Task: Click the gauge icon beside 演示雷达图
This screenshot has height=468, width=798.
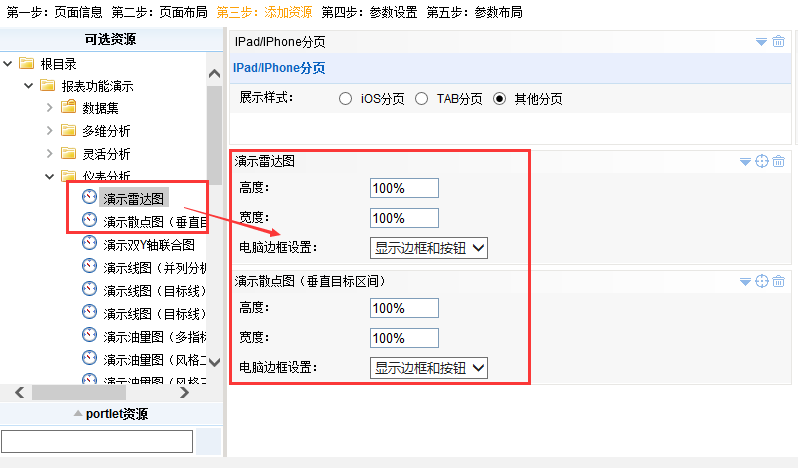Action: coord(89,197)
